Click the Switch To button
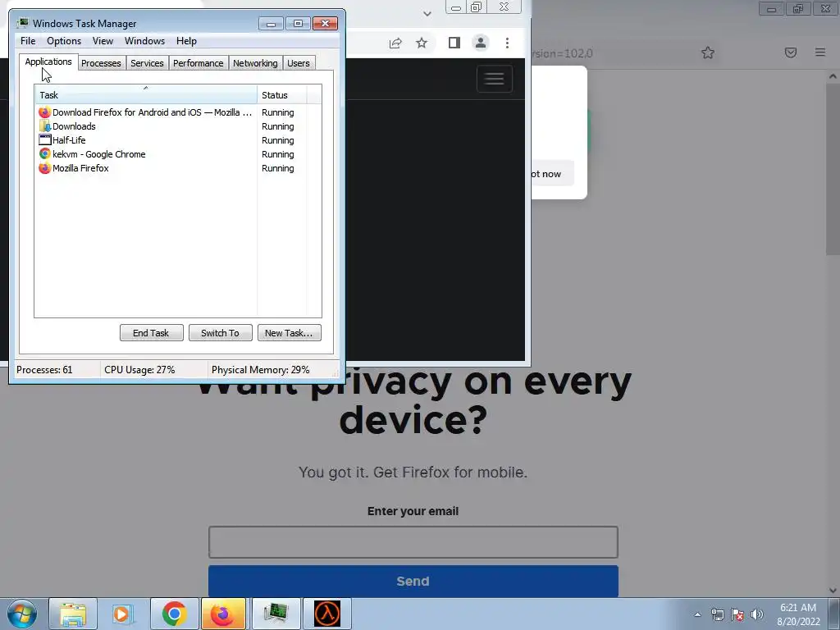The width and height of the screenshot is (840, 630). click(x=220, y=333)
